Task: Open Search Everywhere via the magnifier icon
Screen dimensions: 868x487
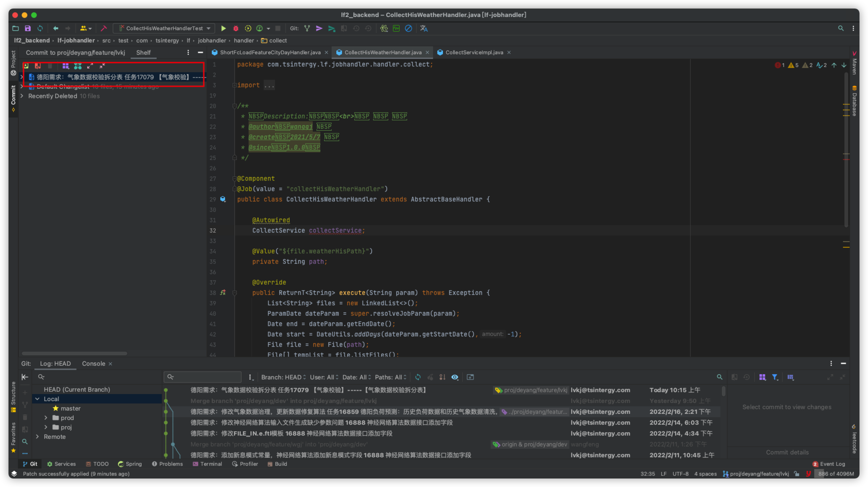Action: point(841,28)
